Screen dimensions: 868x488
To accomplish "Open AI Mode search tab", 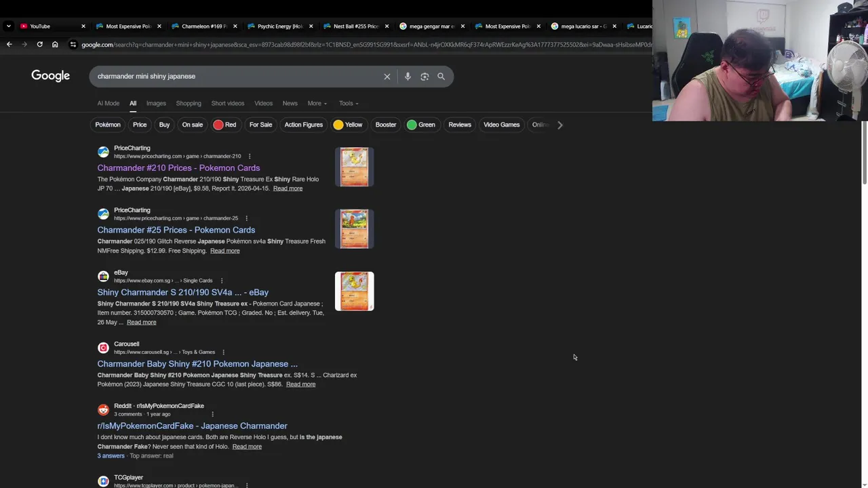I will pyautogui.click(x=108, y=103).
